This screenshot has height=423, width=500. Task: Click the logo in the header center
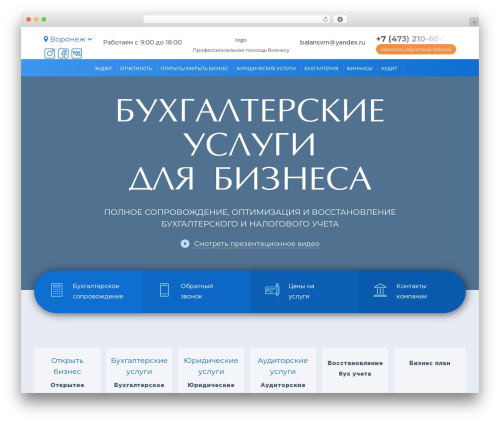[241, 40]
